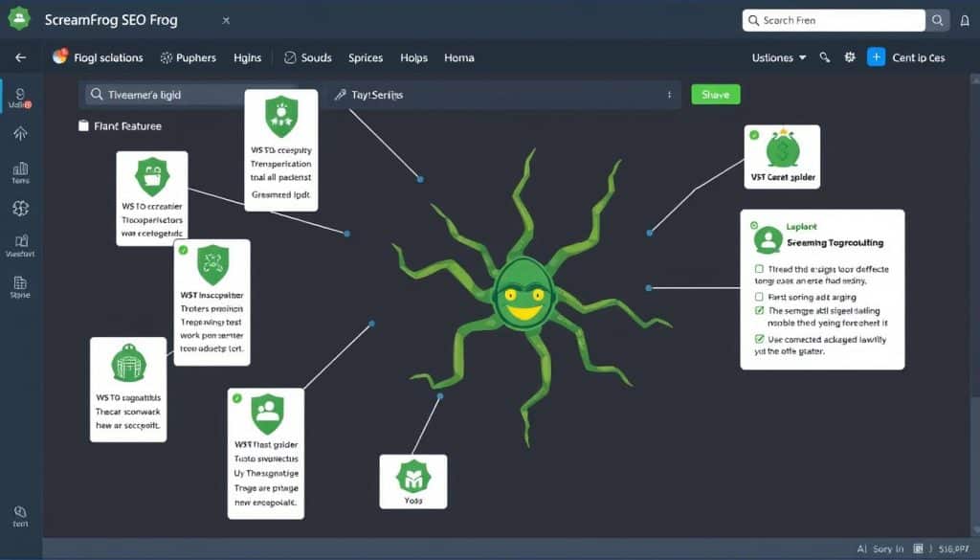Viewport: 980px width, 560px height.
Task: Click the flower-shaped sidebar icon
Action: pyautogui.click(x=20, y=208)
